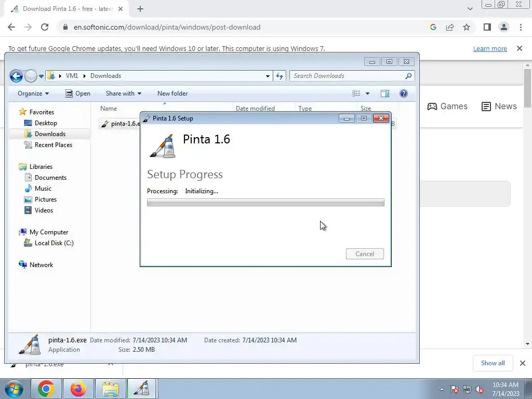Select My Computer in the navigation pane

48,232
